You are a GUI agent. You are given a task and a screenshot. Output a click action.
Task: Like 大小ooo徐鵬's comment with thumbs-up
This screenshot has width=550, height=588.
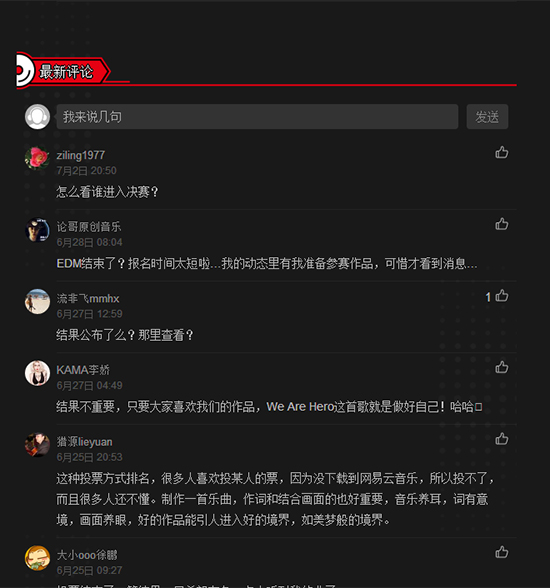(502, 552)
